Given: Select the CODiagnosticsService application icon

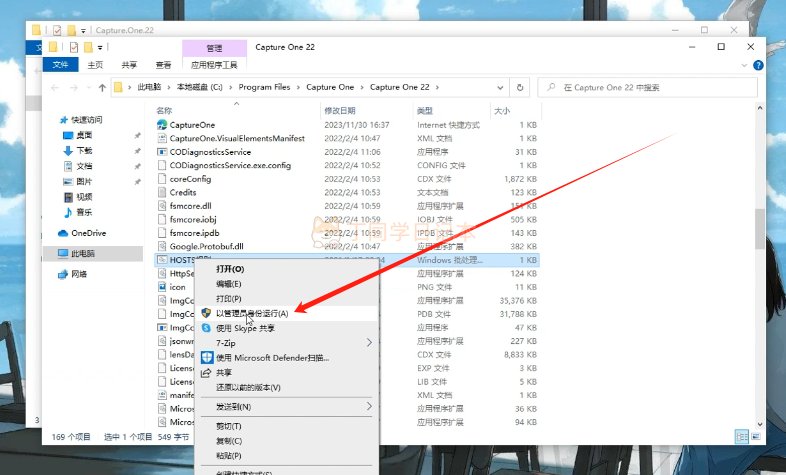Looking at the screenshot, I should coord(162,152).
